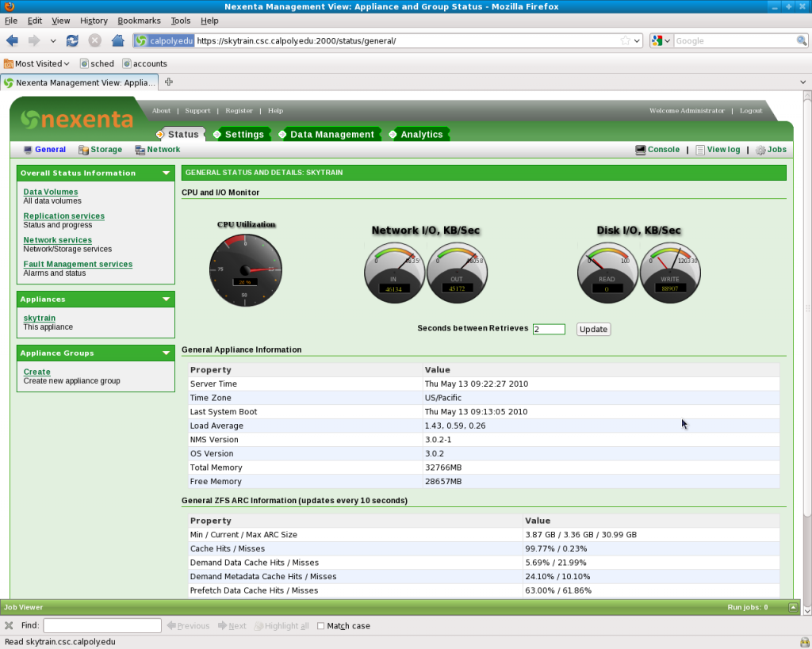Image resolution: width=812 pixels, height=649 pixels.
Task: Open the Edit menu
Action: (35, 21)
